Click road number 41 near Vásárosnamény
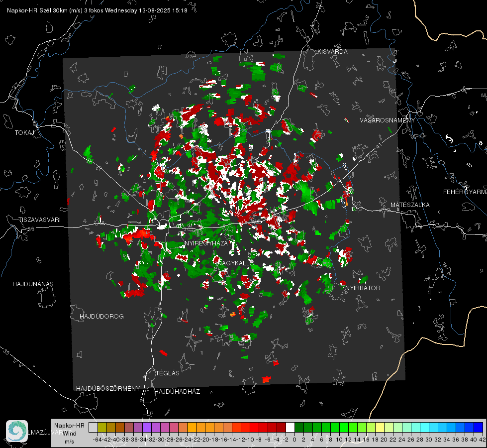Image resolution: width=487 pixels, height=448 pixels. (379, 145)
